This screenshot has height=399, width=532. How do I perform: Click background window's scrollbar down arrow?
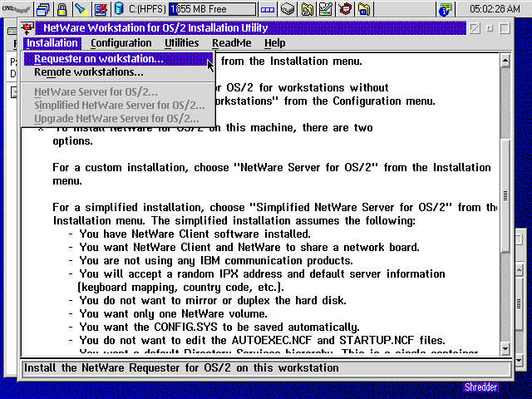pos(519,360)
